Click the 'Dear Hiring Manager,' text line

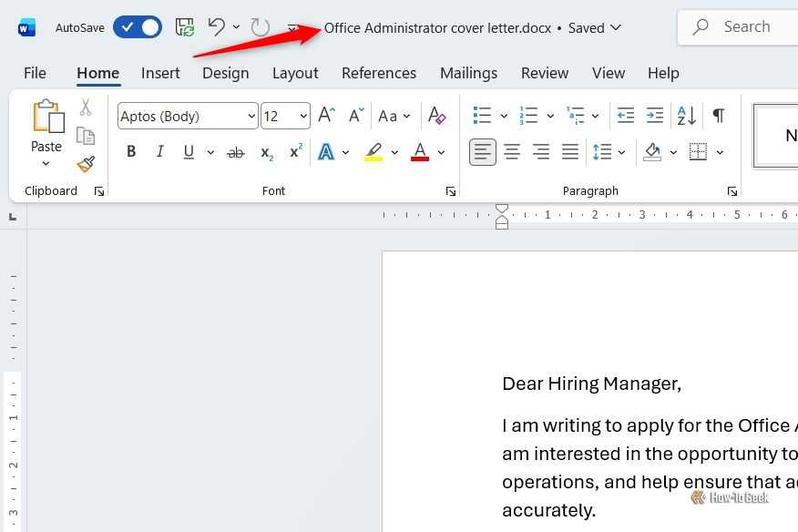coord(591,384)
